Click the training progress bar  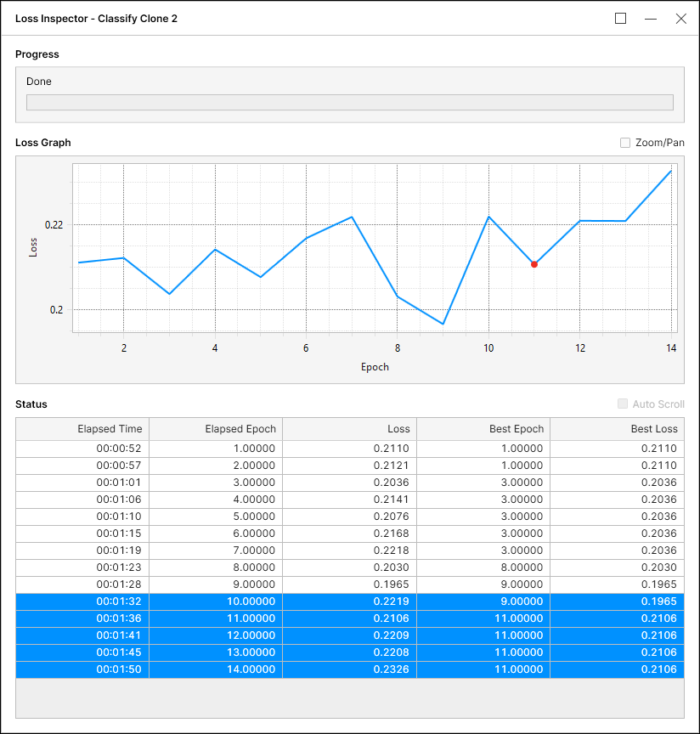(349, 102)
